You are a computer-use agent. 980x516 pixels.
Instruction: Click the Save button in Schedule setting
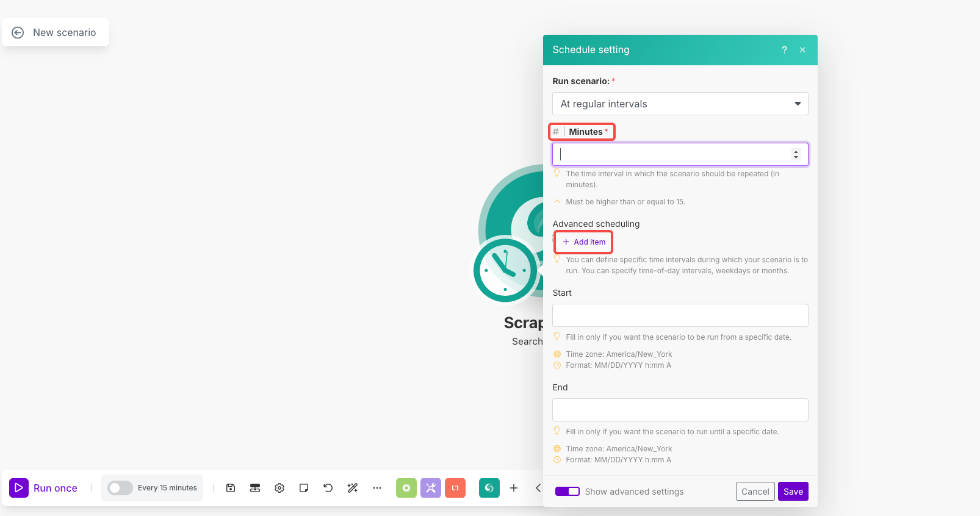pos(793,492)
